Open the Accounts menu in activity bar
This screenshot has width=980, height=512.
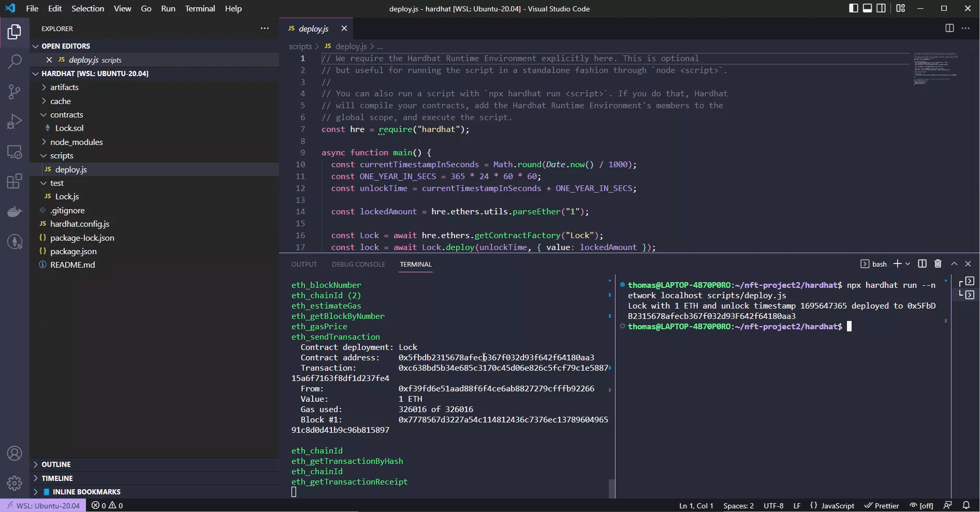(x=14, y=454)
